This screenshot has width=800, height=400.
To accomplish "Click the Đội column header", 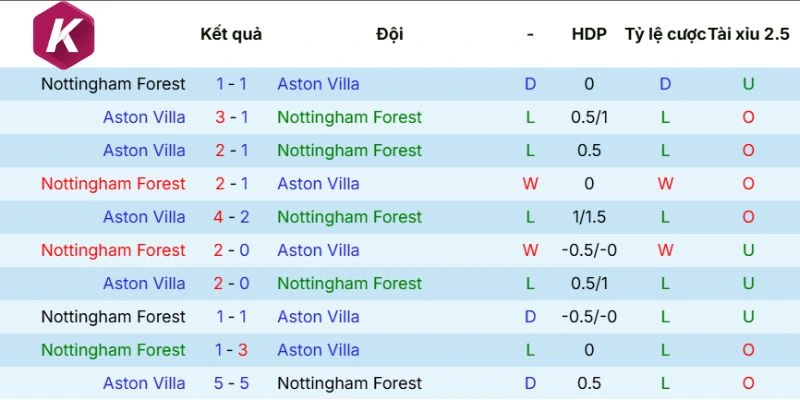I will (x=390, y=34).
